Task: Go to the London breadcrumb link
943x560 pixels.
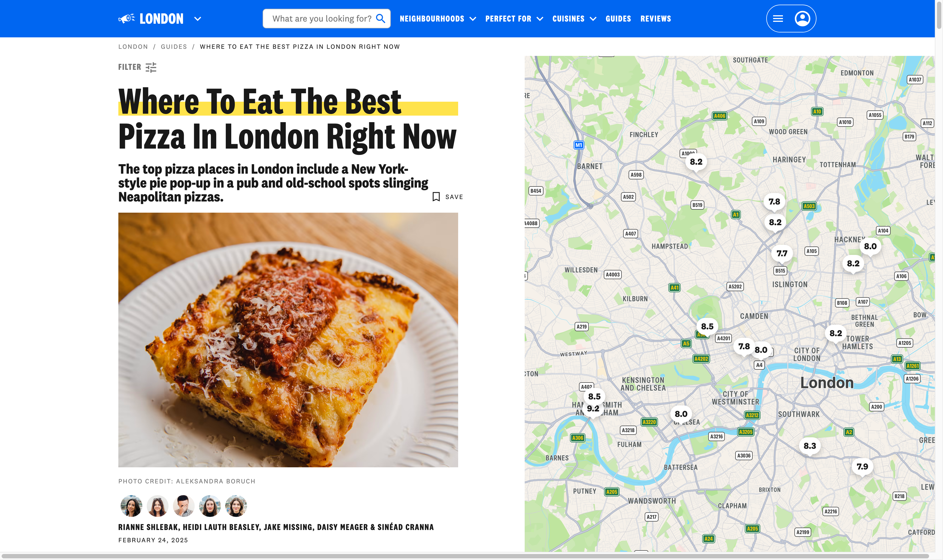Action: tap(133, 47)
